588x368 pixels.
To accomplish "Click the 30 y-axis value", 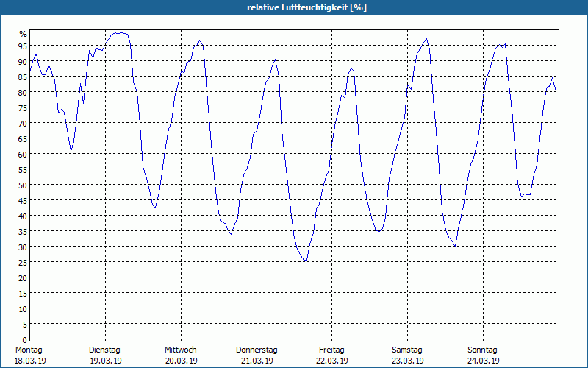I will [23, 247].
